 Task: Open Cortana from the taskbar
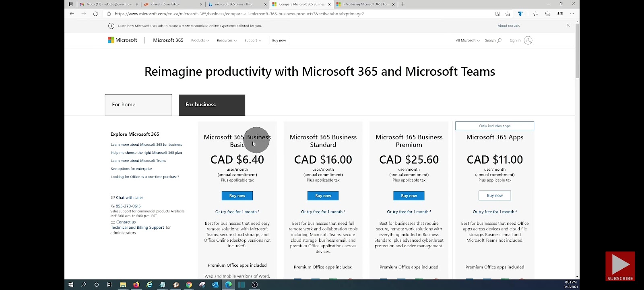(97, 285)
